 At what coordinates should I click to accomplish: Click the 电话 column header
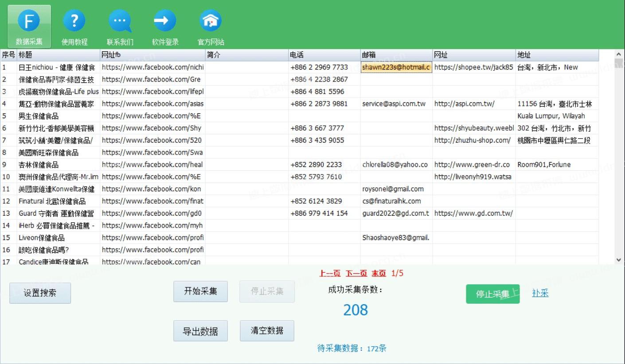[x=324, y=55]
